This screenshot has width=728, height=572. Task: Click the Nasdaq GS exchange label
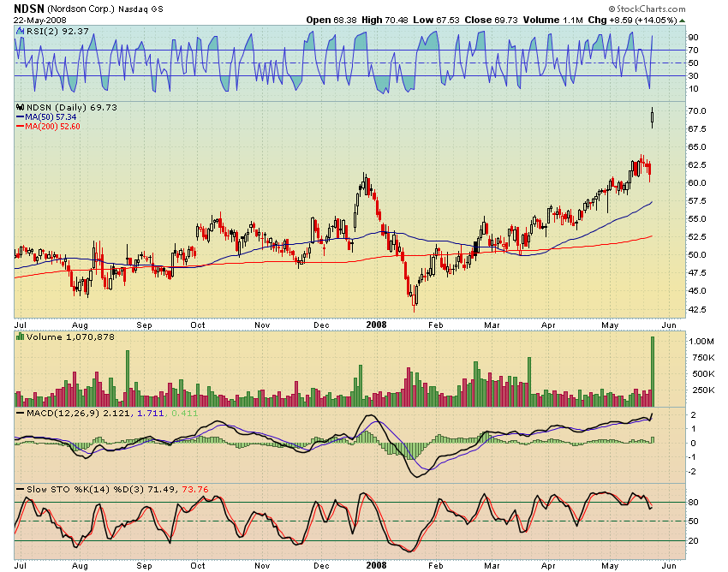[x=140, y=9]
